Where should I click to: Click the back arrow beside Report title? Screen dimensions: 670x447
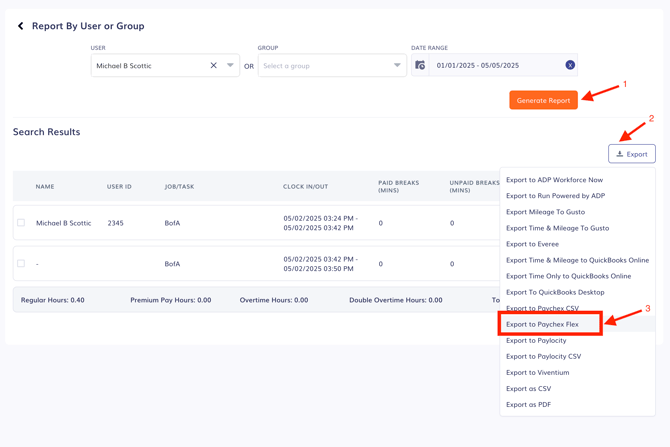click(21, 26)
